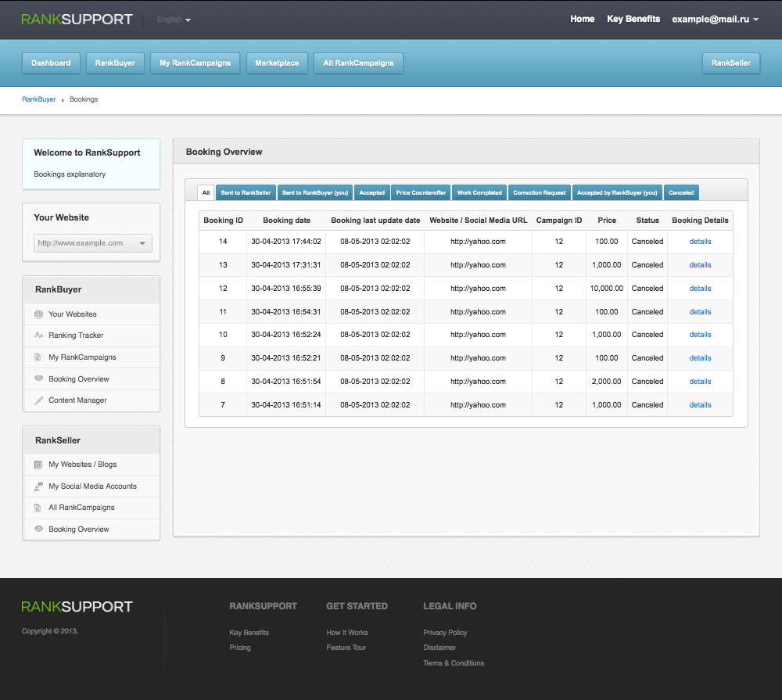The image size is (782, 700).
Task: Open details for booking 8
Action: click(x=700, y=382)
